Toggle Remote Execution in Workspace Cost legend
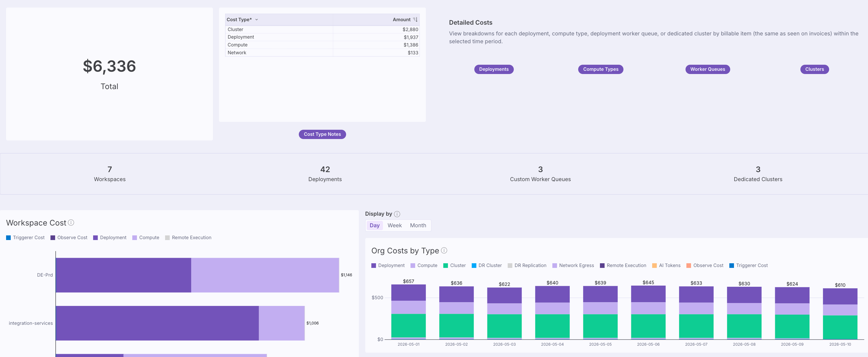 coord(188,238)
